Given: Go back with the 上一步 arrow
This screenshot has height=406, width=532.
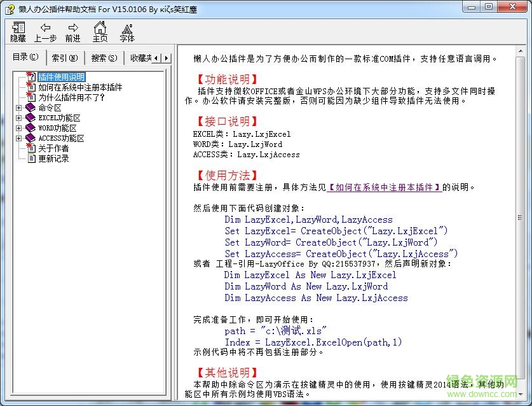Looking at the screenshot, I should click(45, 28).
